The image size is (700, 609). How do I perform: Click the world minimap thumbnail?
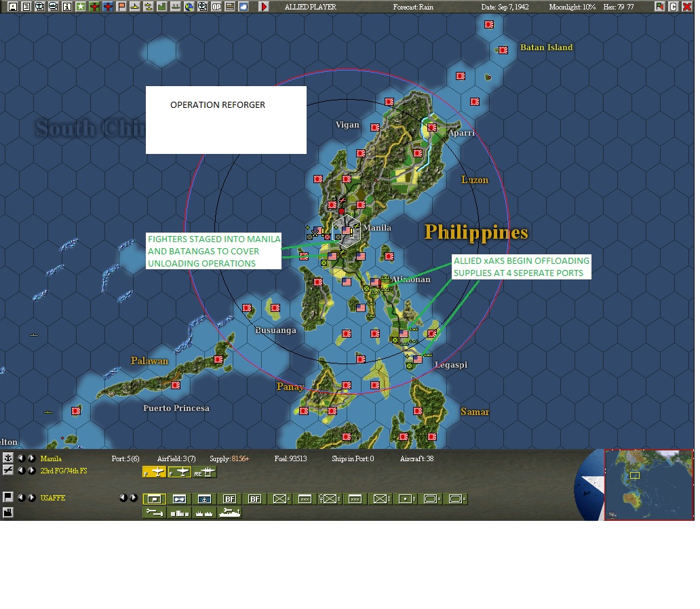click(x=648, y=485)
